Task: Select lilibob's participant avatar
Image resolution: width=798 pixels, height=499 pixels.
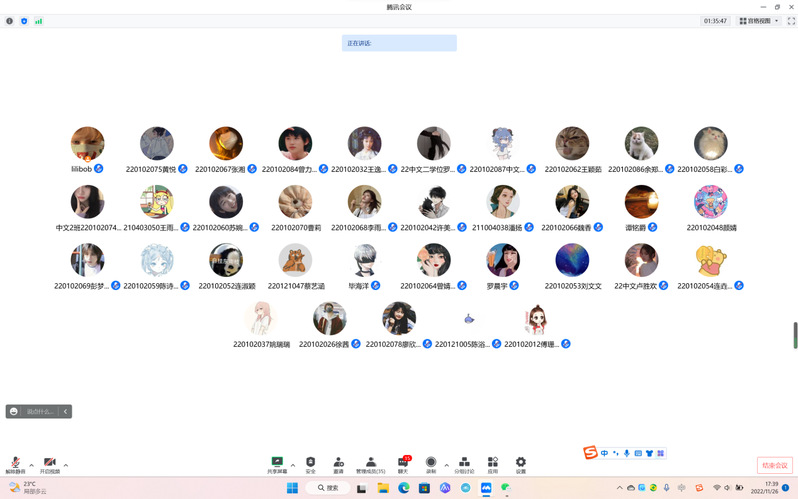Action: (x=88, y=144)
